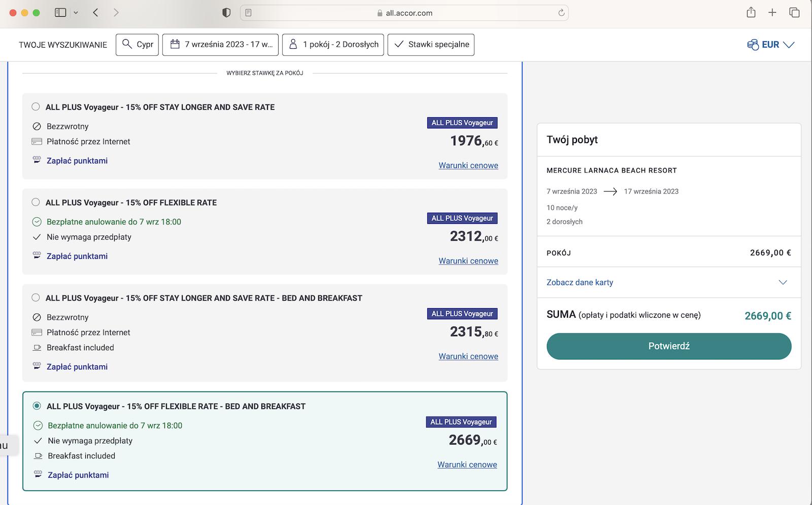The width and height of the screenshot is (812, 505).
Task: Change the 7 września 2023 stay dates
Action: [220, 45]
